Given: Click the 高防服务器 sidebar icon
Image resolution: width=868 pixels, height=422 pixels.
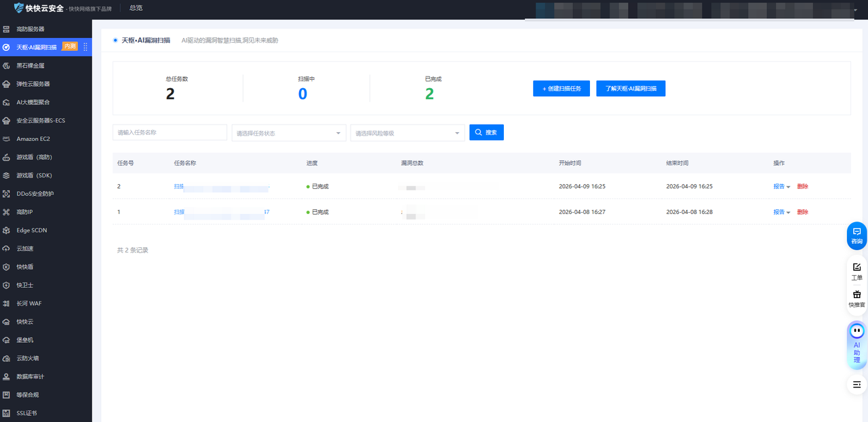Looking at the screenshot, I should click(x=6, y=29).
